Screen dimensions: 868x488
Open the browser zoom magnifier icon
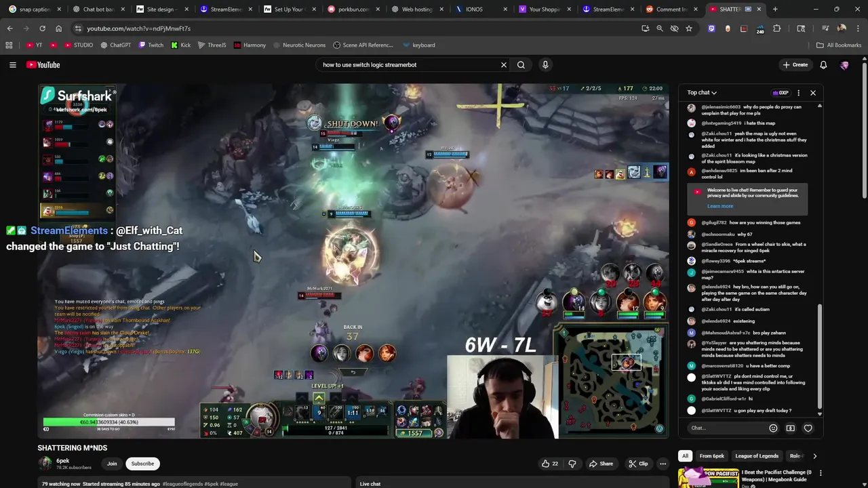660,28
